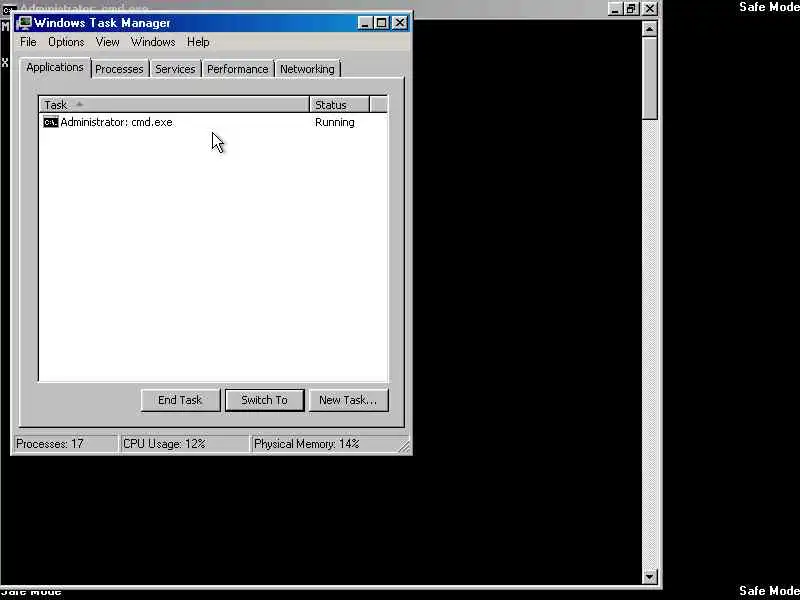Click the cmd.exe window scrollbar thumb

(x=649, y=79)
